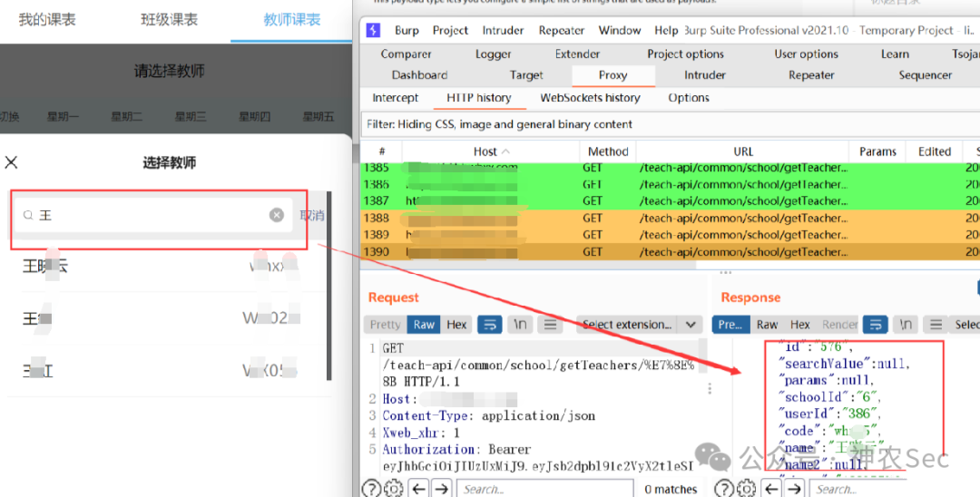This screenshot has height=497, width=980.
Task: Open the Project menu
Action: [450, 30]
